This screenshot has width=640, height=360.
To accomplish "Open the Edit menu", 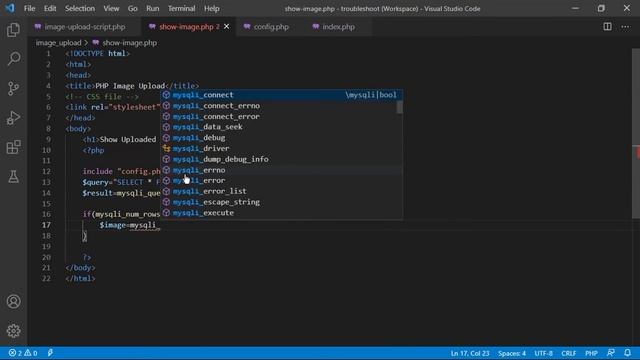I will pyautogui.click(x=50, y=8).
